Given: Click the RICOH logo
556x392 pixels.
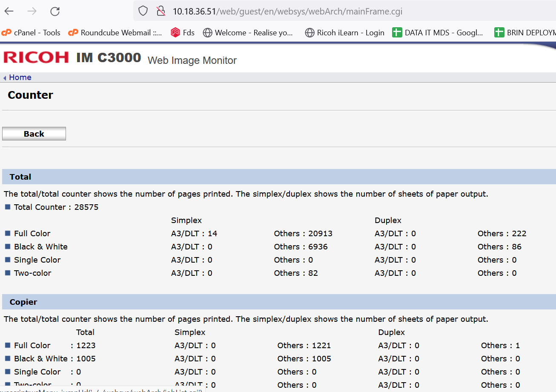Looking at the screenshot, I should [36, 57].
